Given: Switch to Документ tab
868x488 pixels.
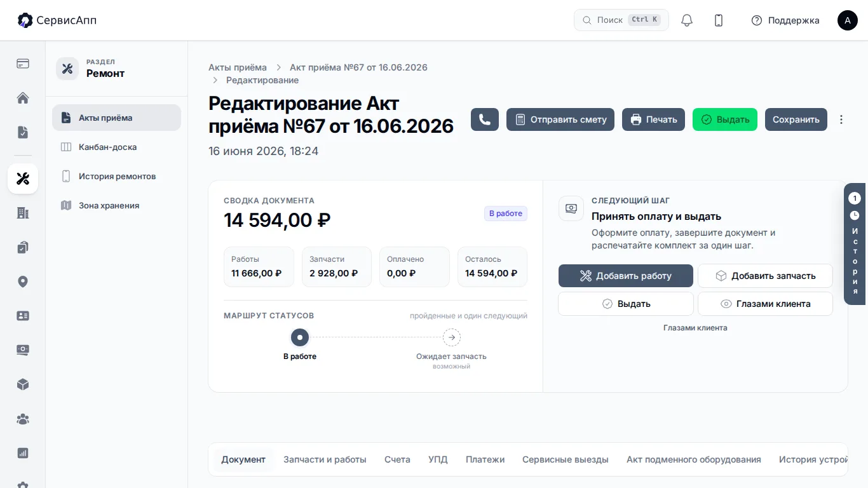Looking at the screenshot, I should pyautogui.click(x=243, y=459).
